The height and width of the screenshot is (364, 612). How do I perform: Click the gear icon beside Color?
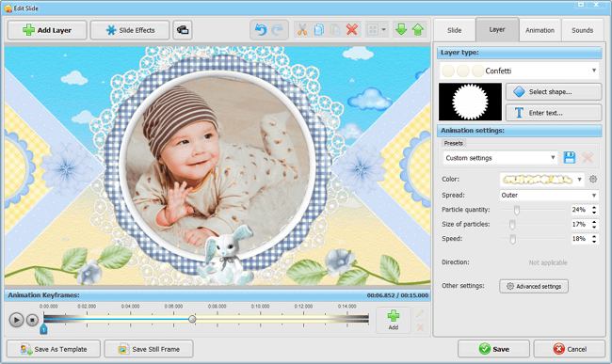click(x=593, y=179)
